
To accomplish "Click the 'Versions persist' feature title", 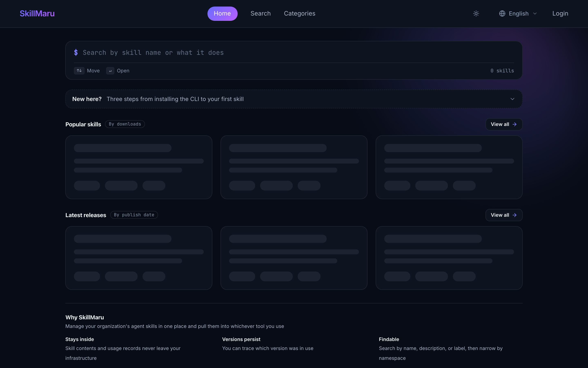I will coord(241,339).
